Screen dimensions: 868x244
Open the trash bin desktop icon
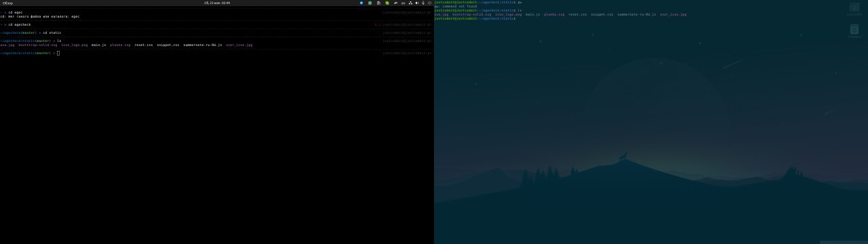(x=854, y=30)
